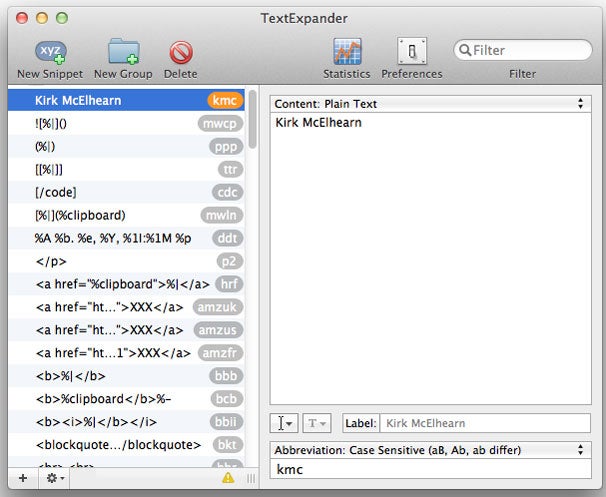Viewport: 606px width, 497px height.
Task: Click the plus add button below list
Action: click(23, 478)
